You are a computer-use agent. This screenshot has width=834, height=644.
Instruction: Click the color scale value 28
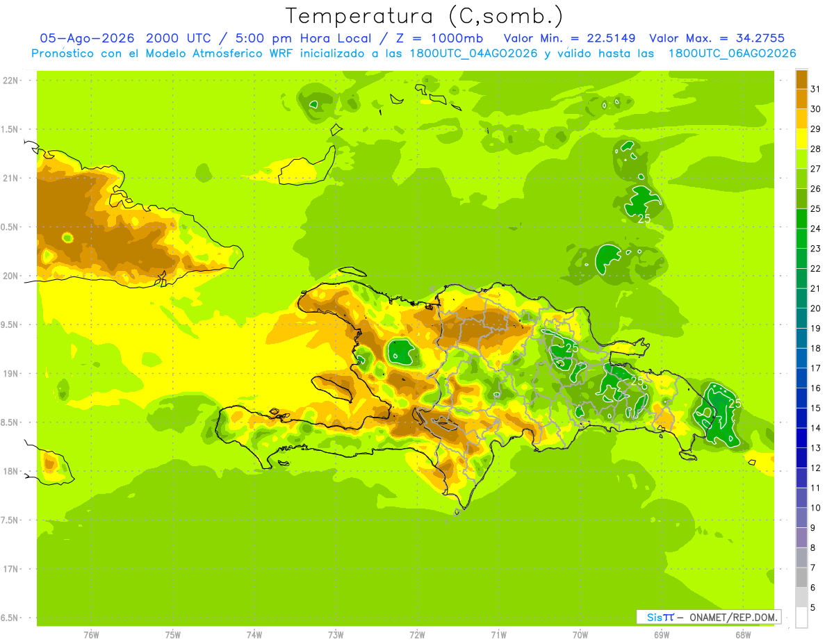(816, 149)
